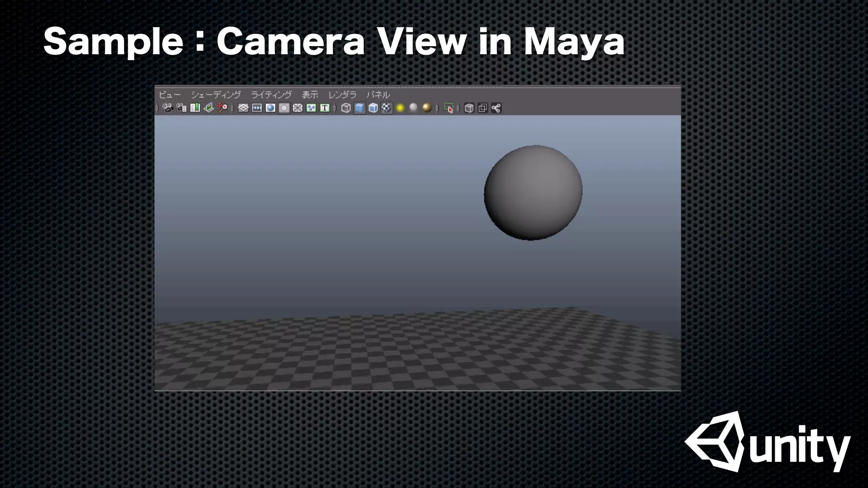Click the Select Camera icon
This screenshot has height=488, width=868.
(x=168, y=108)
